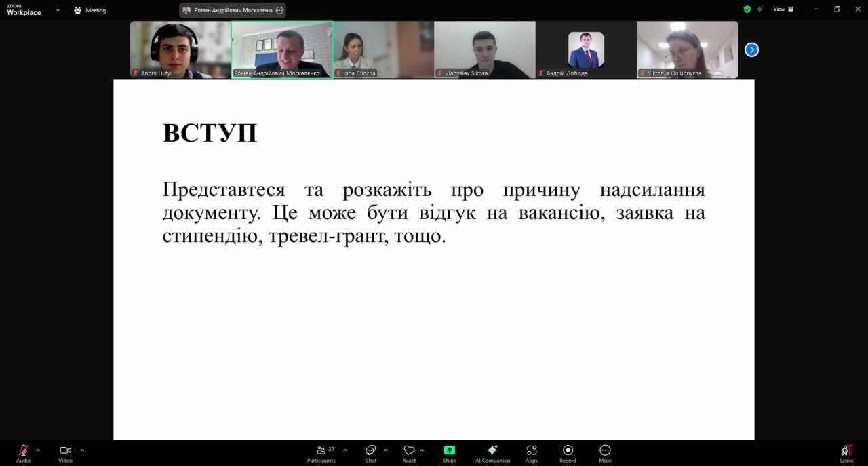
Task: Click the Leave meeting button
Action: pyautogui.click(x=846, y=453)
